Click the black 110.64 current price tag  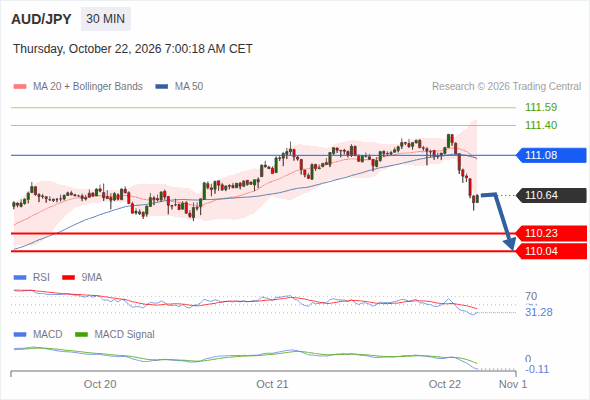551,195
